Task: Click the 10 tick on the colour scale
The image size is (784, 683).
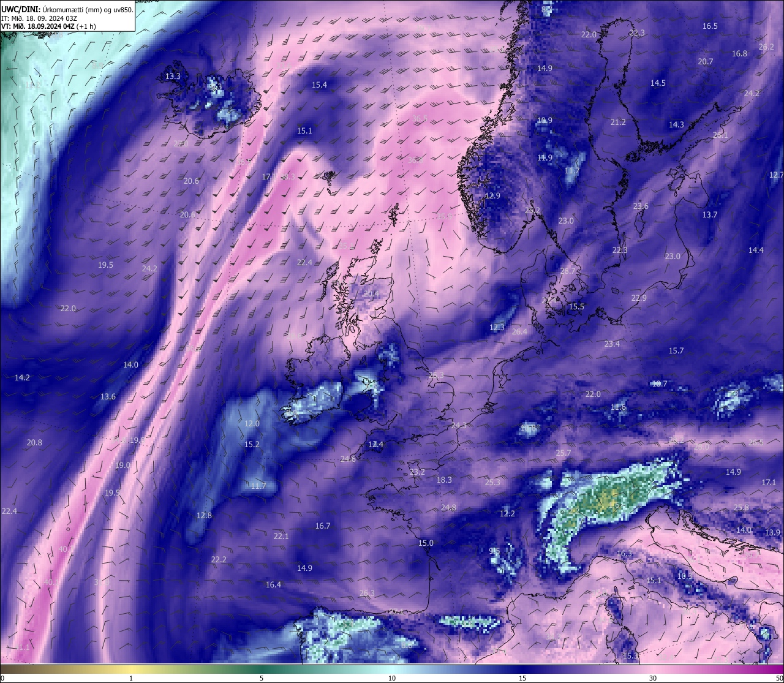Action: [x=392, y=678]
